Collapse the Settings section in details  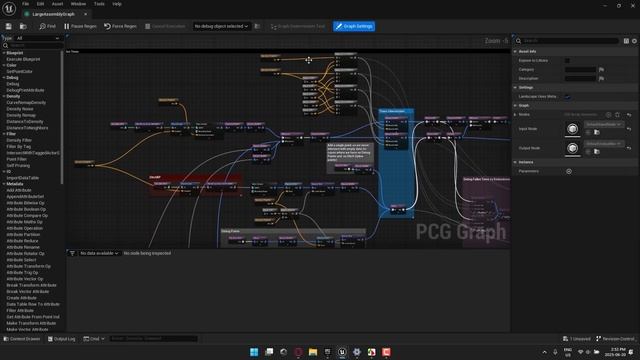[x=515, y=87]
